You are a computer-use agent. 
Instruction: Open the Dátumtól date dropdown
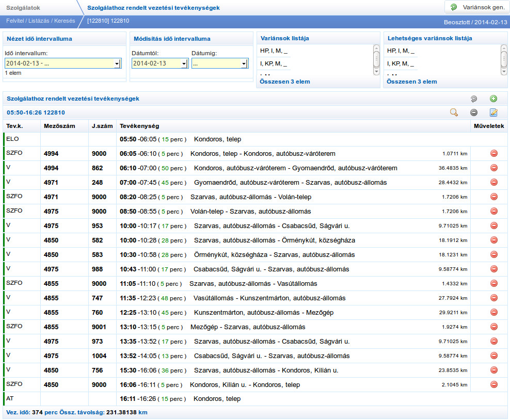pyautogui.click(x=160, y=63)
